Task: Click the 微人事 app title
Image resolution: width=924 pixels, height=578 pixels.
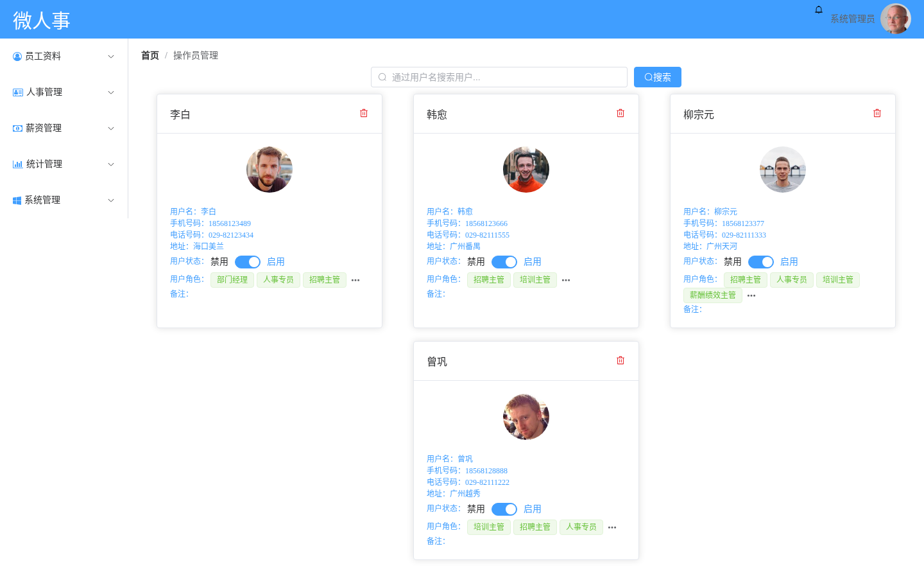Action: [42, 21]
